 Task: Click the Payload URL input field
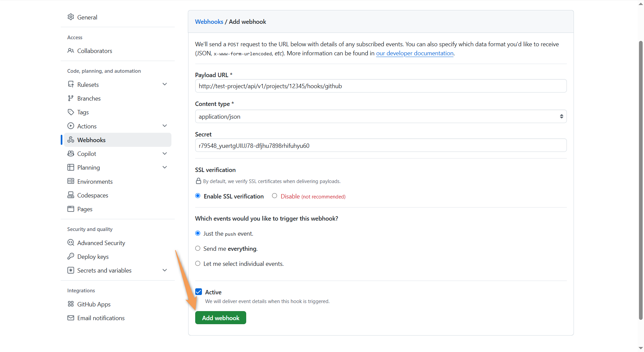(381, 86)
